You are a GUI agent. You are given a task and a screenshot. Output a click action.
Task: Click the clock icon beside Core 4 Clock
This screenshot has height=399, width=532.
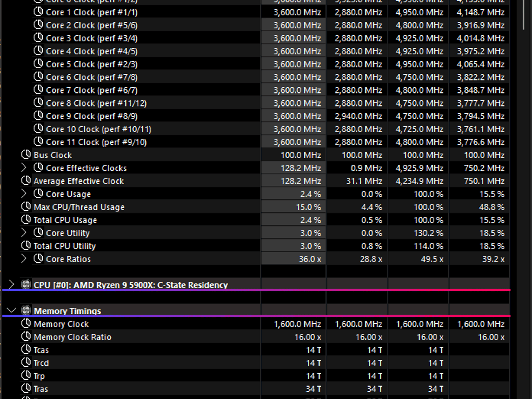click(38, 51)
